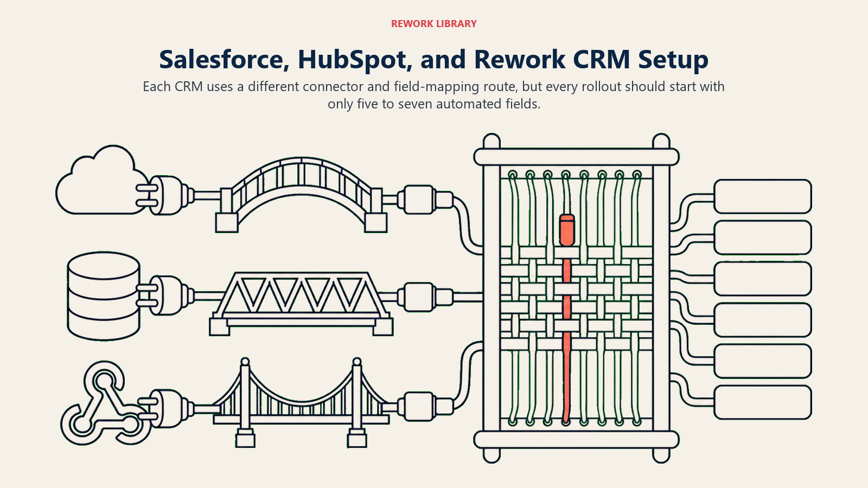This screenshot has height=488, width=868.
Task: Click the truss bridge illustration
Action: point(301,304)
